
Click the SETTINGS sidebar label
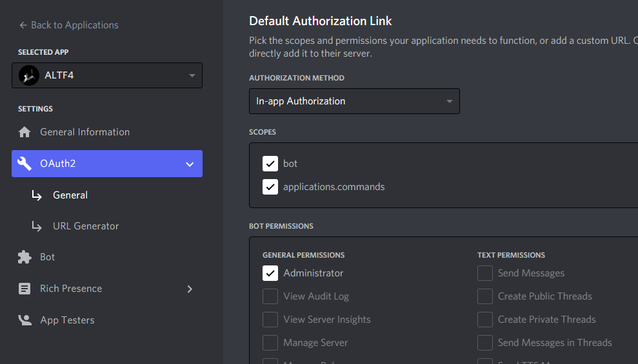click(35, 109)
